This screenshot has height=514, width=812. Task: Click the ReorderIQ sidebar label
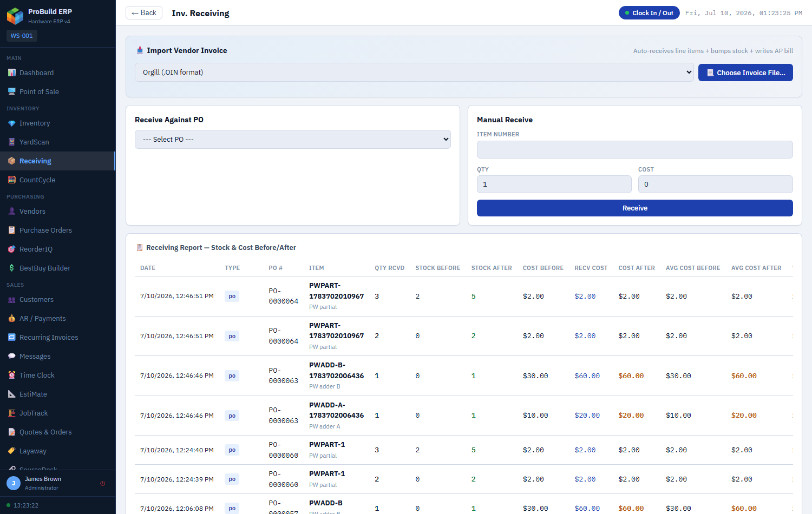pyautogui.click(x=36, y=249)
